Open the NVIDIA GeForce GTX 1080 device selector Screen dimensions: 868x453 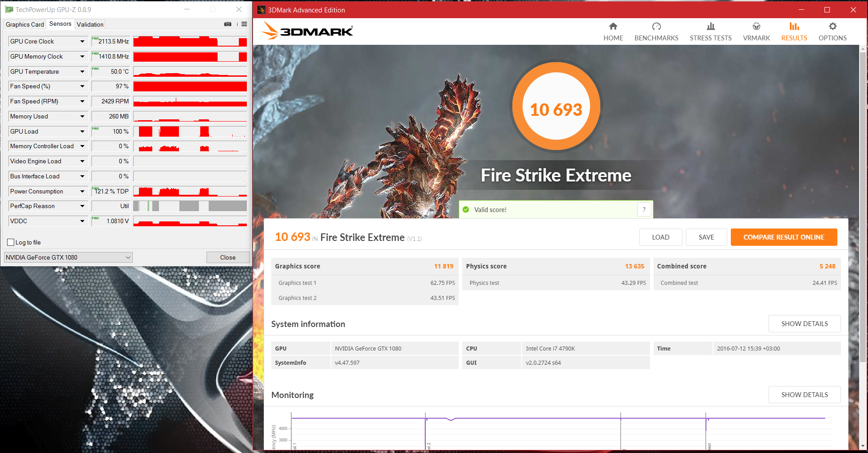click(68, 257)
